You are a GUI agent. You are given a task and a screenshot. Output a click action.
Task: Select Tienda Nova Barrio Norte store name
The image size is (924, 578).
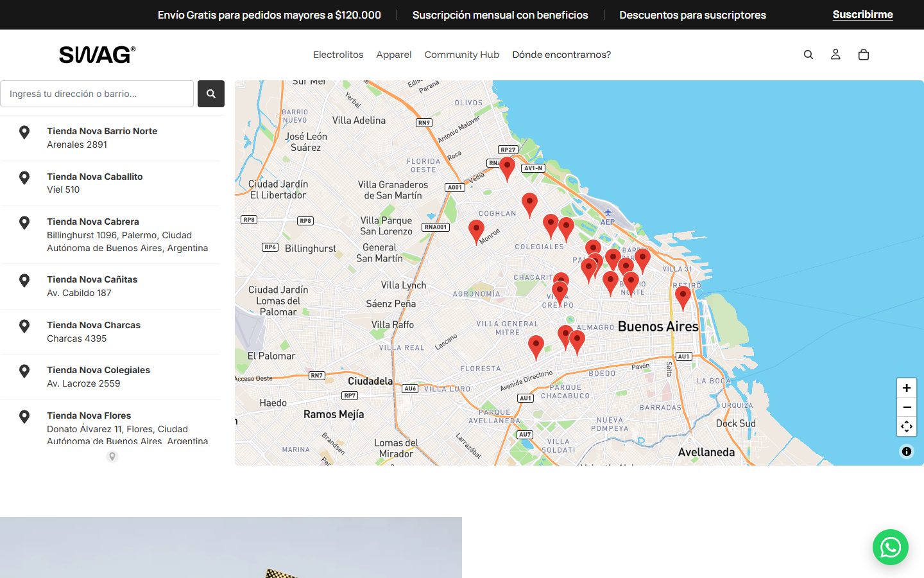tap(102, 131)
